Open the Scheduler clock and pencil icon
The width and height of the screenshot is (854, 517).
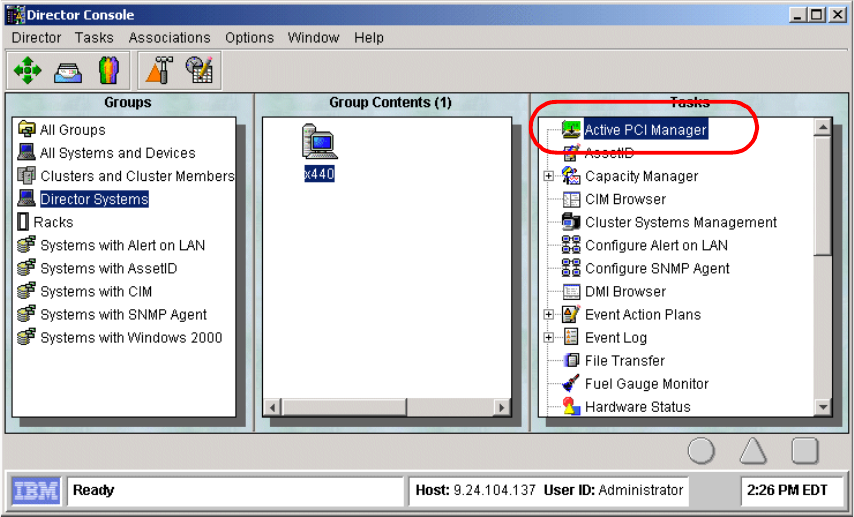point(199,70)
